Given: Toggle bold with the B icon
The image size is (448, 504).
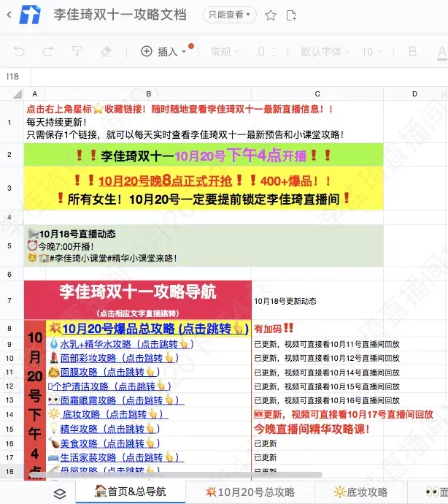Looking at the screenshot, I should [413, 51].
